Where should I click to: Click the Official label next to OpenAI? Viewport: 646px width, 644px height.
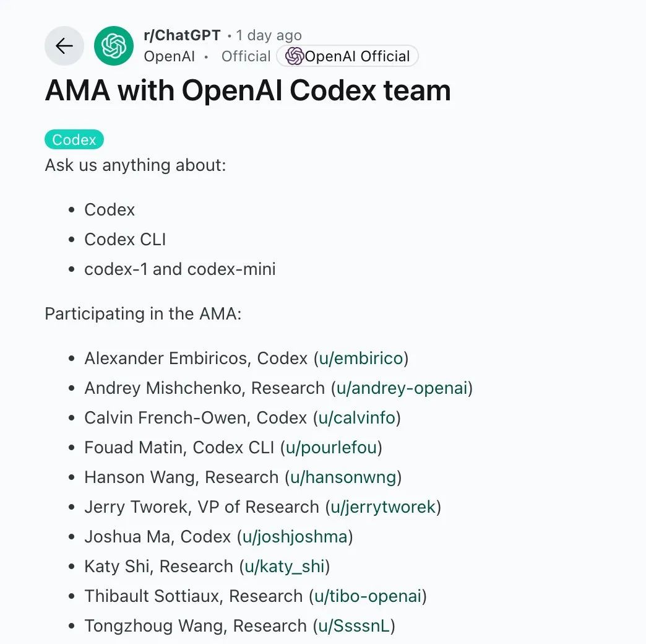point(246,56)
